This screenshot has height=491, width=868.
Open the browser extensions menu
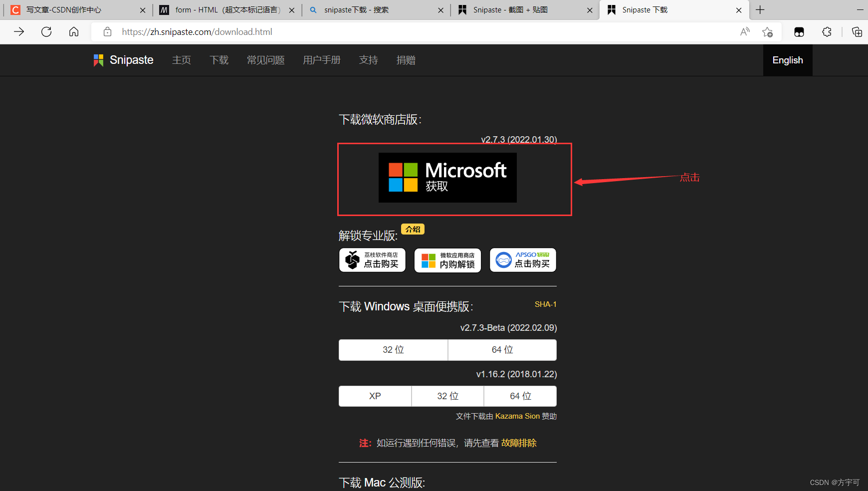[x=827, y=32]
